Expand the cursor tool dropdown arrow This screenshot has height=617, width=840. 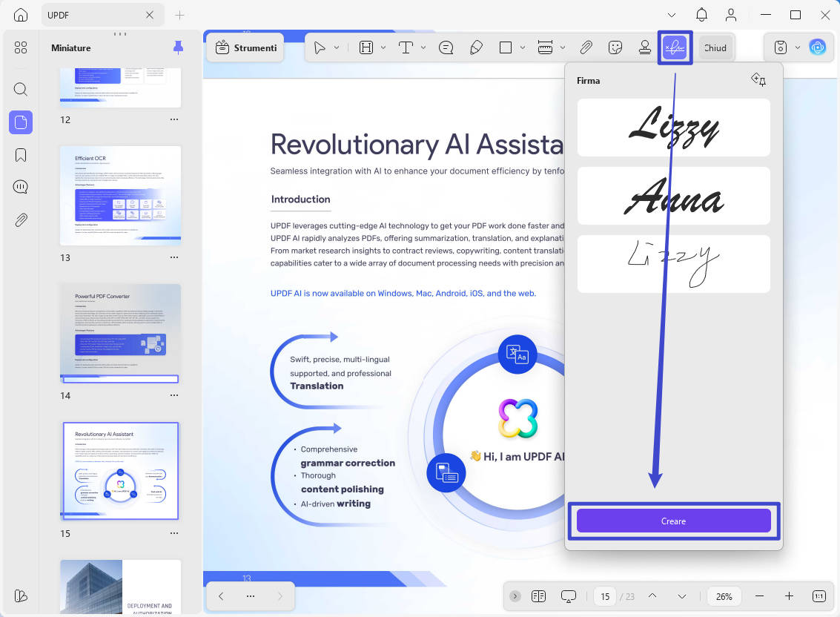[337, 47]
